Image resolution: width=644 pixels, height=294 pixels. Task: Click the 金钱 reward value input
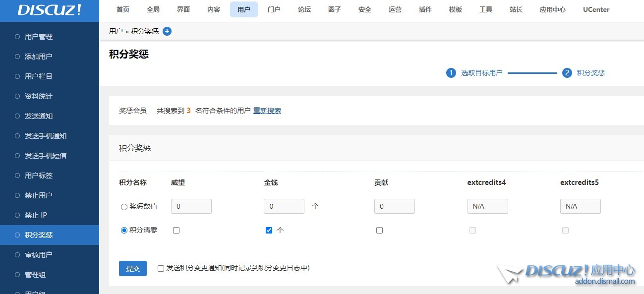pyautogui.click(x=284, y=206)
